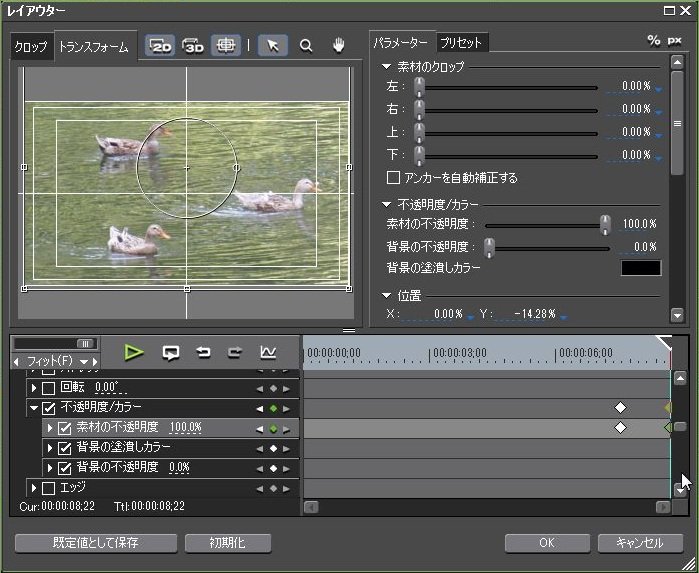Collapse the 素材のクロップ section
699x573 pixels.
coord(386,66)
